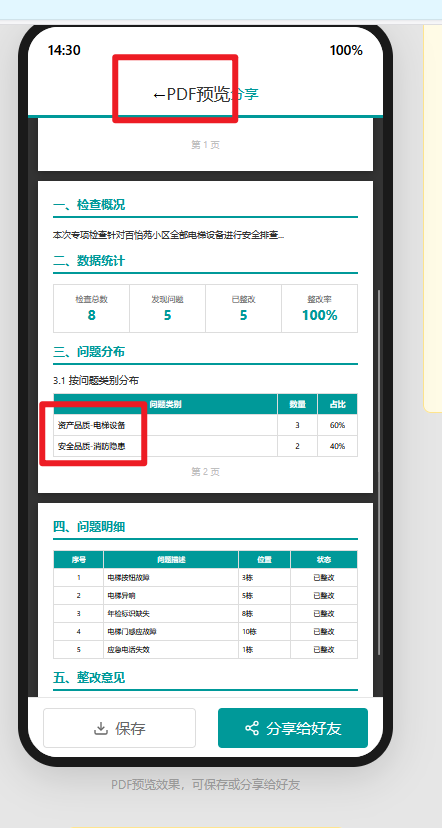The width and height of the screenshot is (442, 828).
Task: Click the 电梯异响 row
Action: [x=205, y=596]
